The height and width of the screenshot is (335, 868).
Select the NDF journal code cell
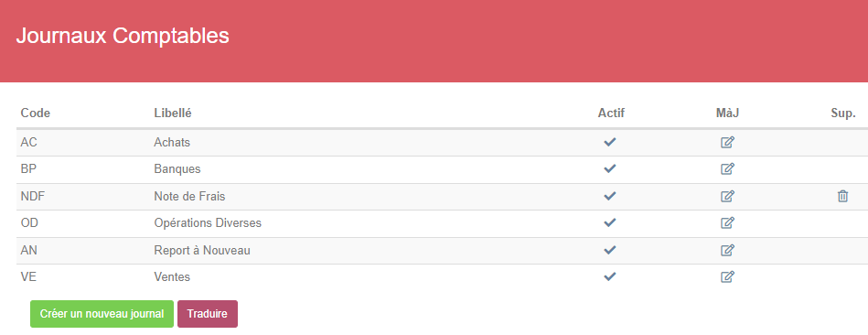point(32,197)
